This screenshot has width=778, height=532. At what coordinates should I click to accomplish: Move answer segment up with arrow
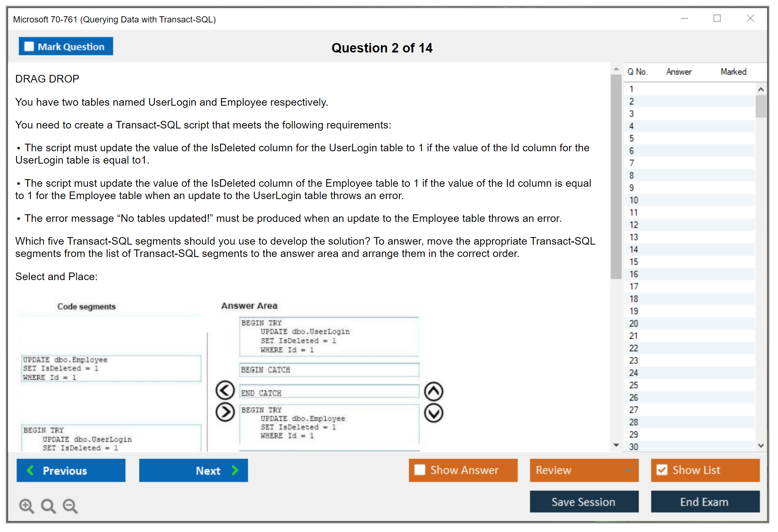click(434, 391)
